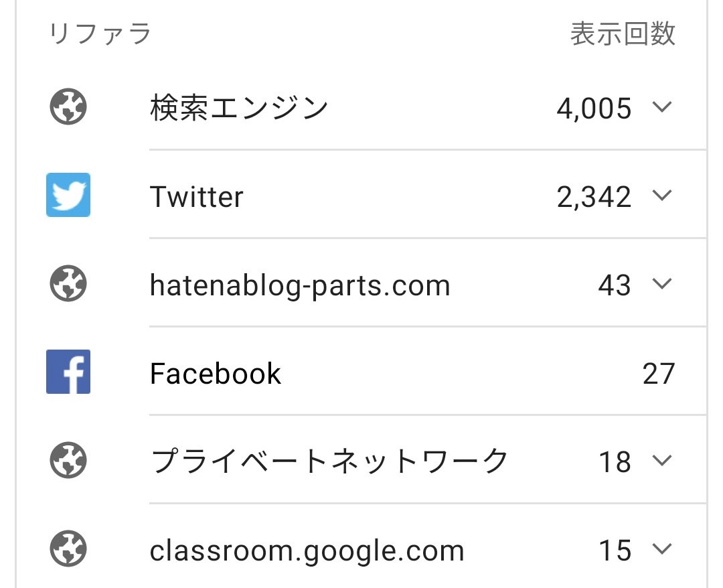Expand the classroom.google.com chevron
The width and height of the screenshot is (723, 588).
coord(662,548)
